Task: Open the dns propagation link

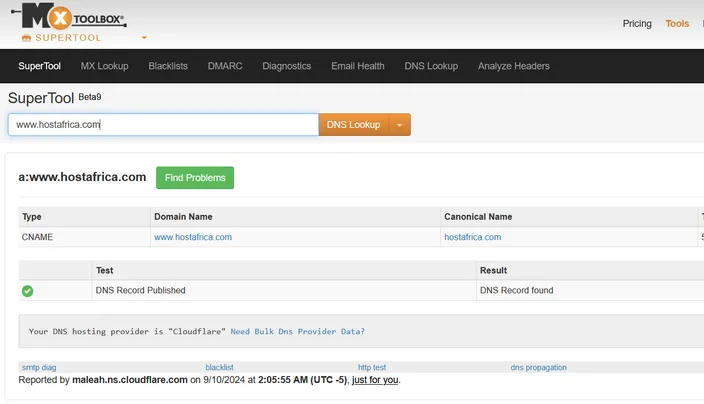Action: pos(538,367)
